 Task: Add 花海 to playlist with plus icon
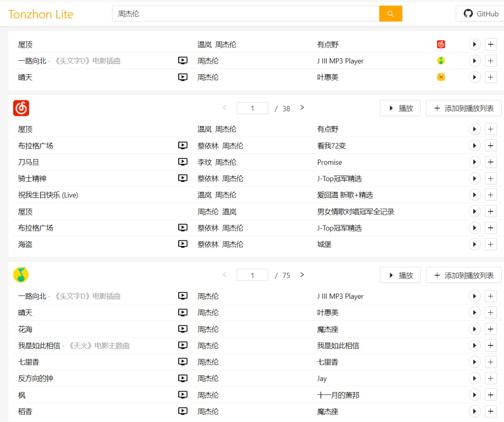click(490, 329)
